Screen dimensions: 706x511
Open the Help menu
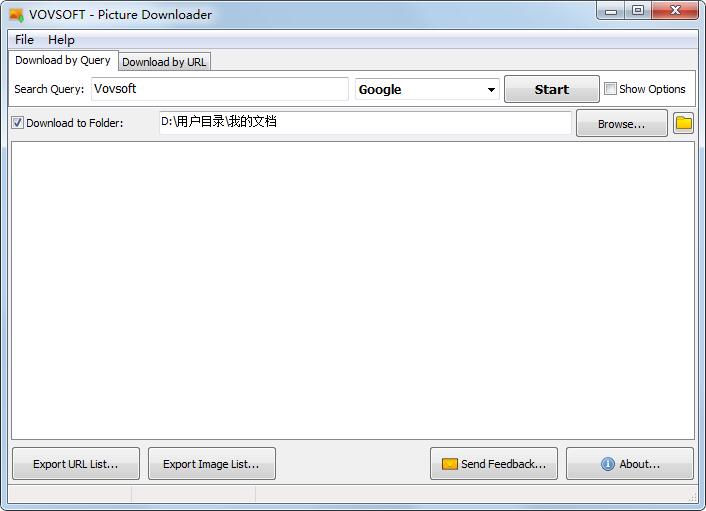point(61,40)
